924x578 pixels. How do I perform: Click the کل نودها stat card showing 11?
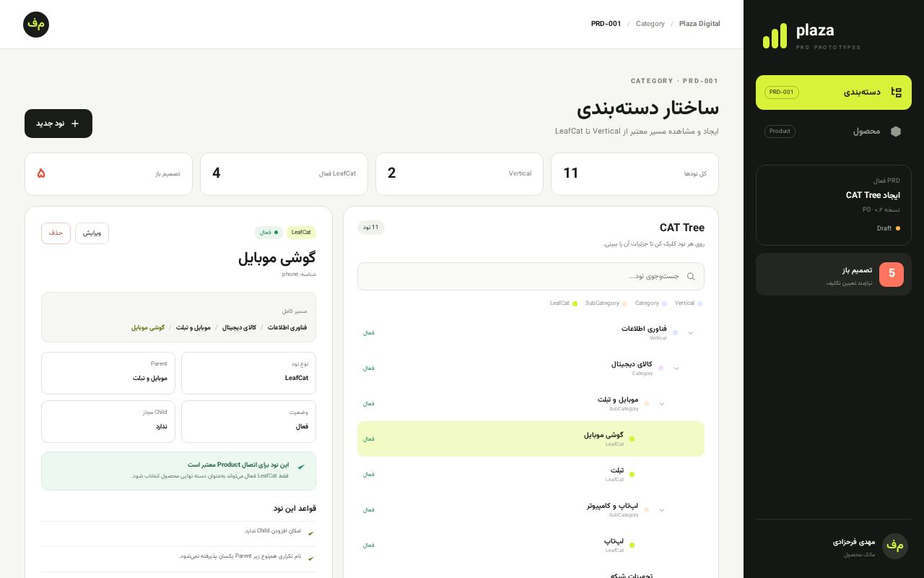point(635,174)
